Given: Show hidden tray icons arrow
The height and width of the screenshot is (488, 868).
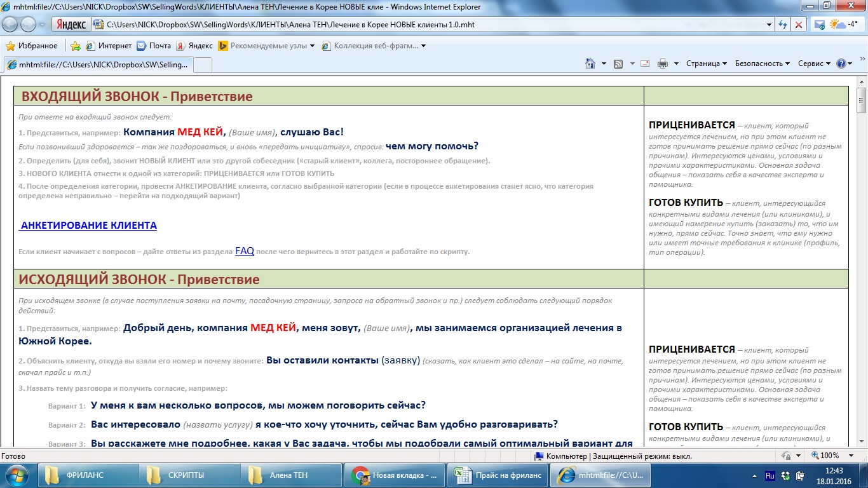Looking at the screenshot, I should 754,475.
